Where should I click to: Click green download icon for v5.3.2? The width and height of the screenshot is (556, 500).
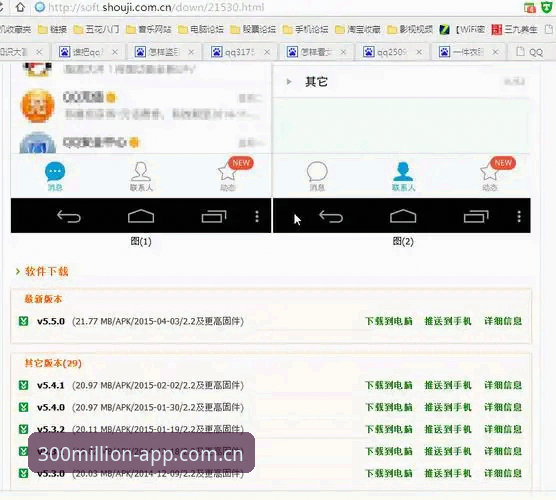click(x=23, y=429)
